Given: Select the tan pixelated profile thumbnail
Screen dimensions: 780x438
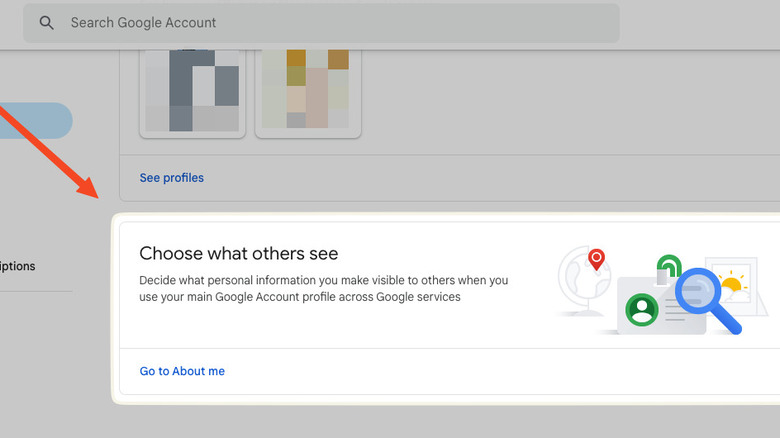Looking at the screenshot, I should click(308, 92).
